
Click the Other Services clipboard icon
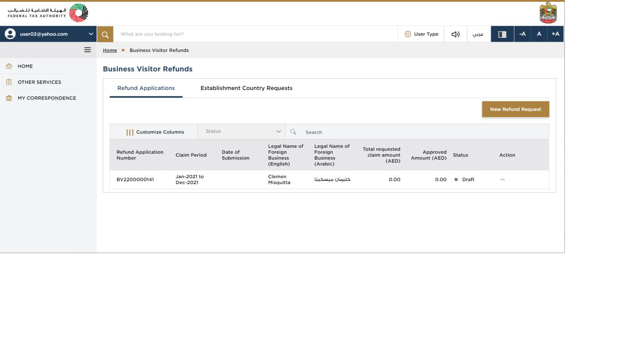[9, 82]
